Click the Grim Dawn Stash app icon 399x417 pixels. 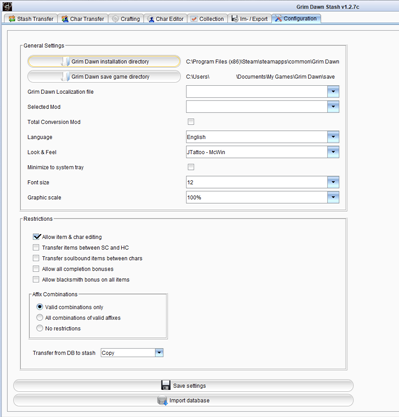point(7,6)
